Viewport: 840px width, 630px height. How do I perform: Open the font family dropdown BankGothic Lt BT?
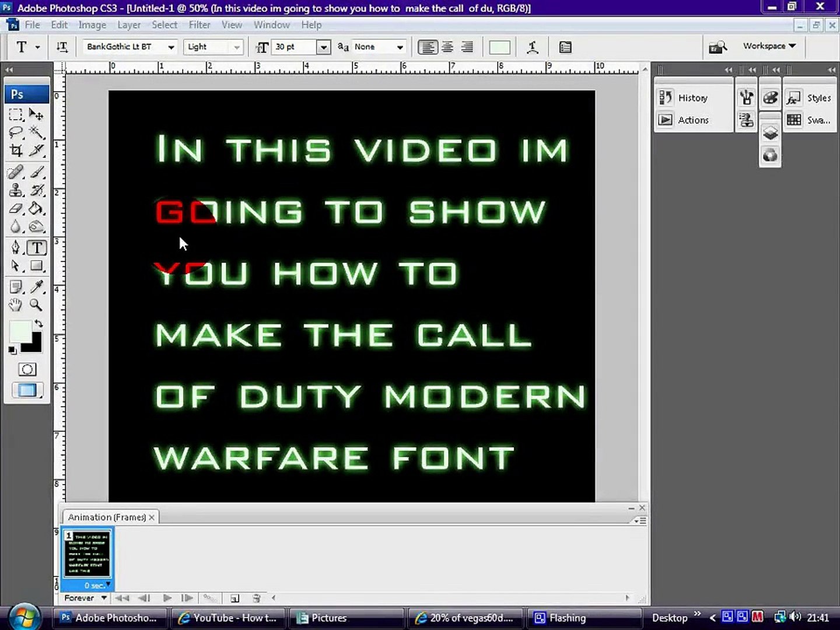[x=171, y=47]
